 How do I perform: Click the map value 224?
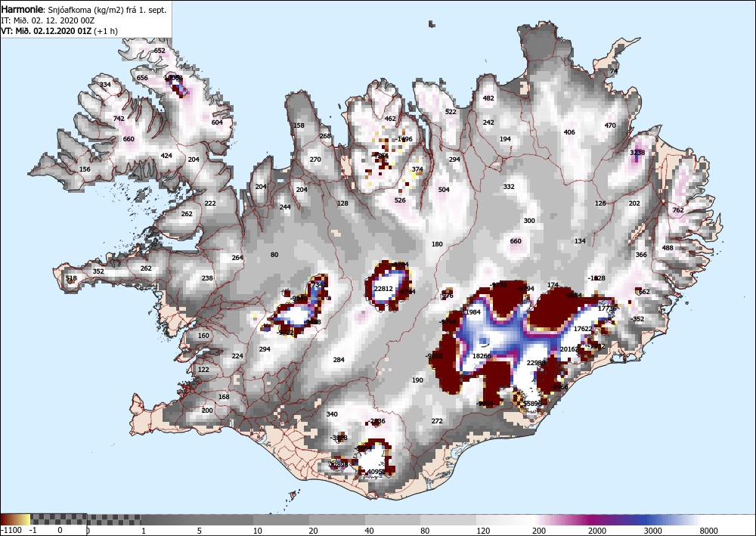237,356
